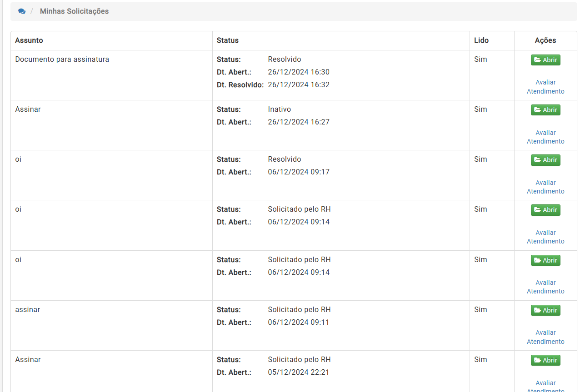Image resolution: width=585 pixels, height=392 pixels.
Task: Rate service for 'Documento para assinatura'
Action: point(545,87)
